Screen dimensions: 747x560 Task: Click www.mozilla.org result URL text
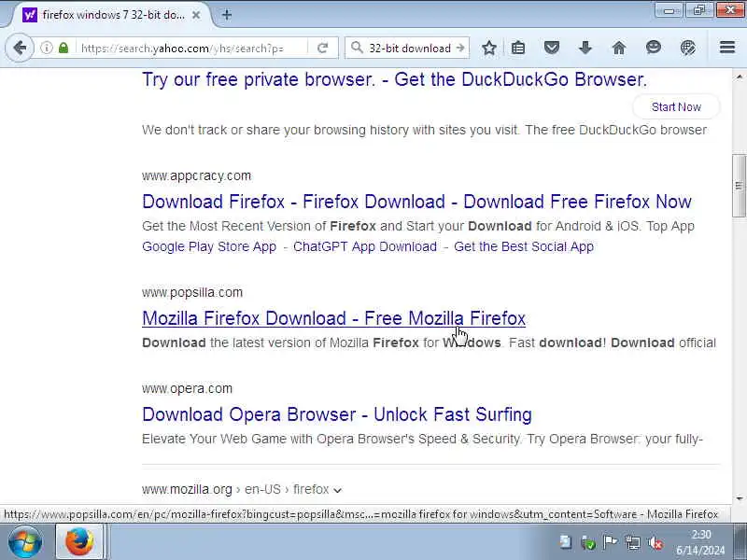click(235, 489)
